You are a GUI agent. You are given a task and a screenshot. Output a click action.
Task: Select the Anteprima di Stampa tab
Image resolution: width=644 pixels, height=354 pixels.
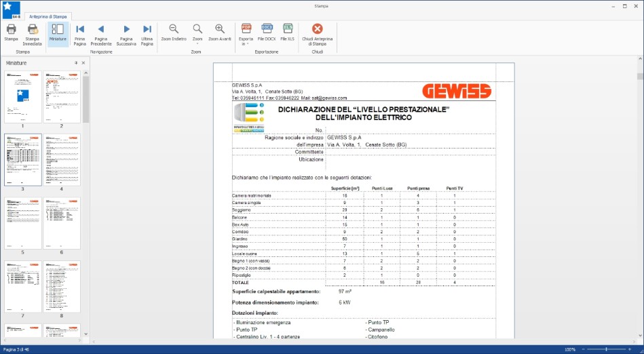(x=48, y=17)
